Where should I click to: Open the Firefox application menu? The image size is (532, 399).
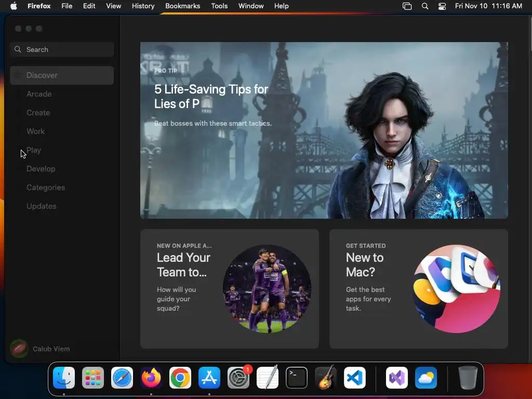pyautogui.click(x=39, y=6)
